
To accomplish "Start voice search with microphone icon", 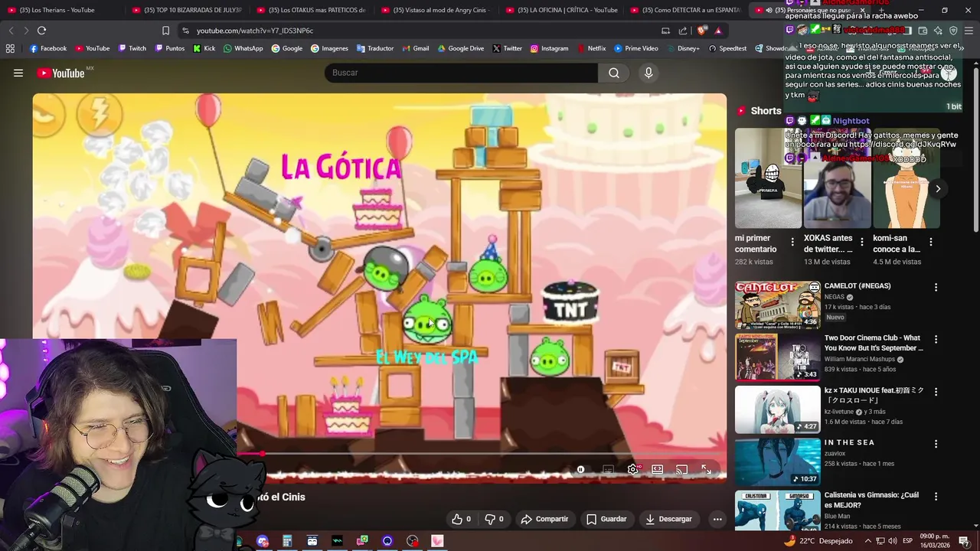I will click(x=648, y=73).
